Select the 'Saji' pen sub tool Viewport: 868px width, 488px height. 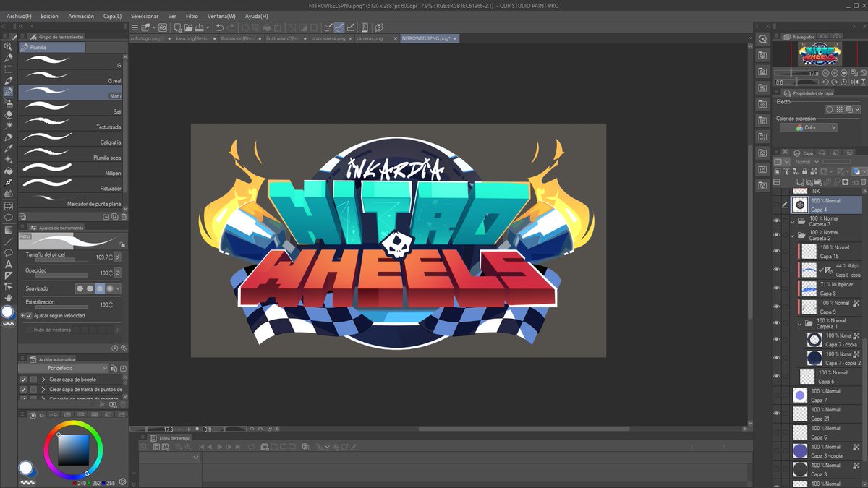point(70,108)
